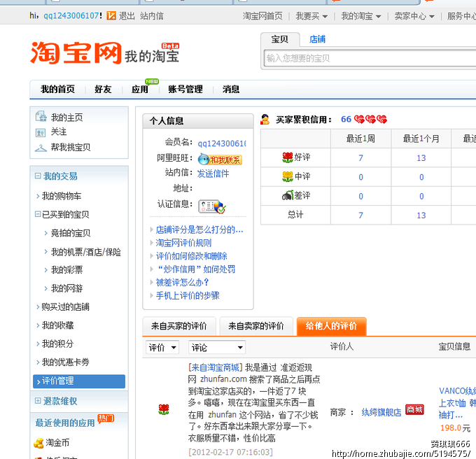The height and width of the screenshot is (459, 476).
Task: Collapse the 我的交易 section
Action: [x=38, y=176]
